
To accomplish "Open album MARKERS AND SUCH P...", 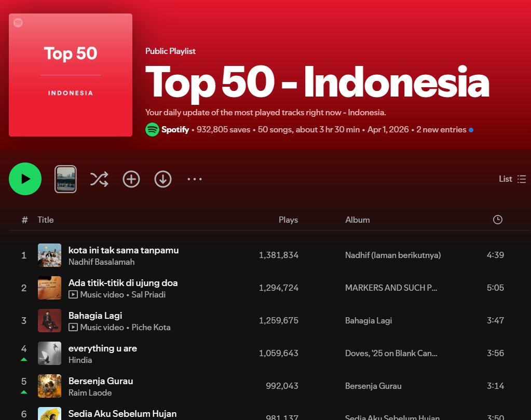I will coord(391,288).
